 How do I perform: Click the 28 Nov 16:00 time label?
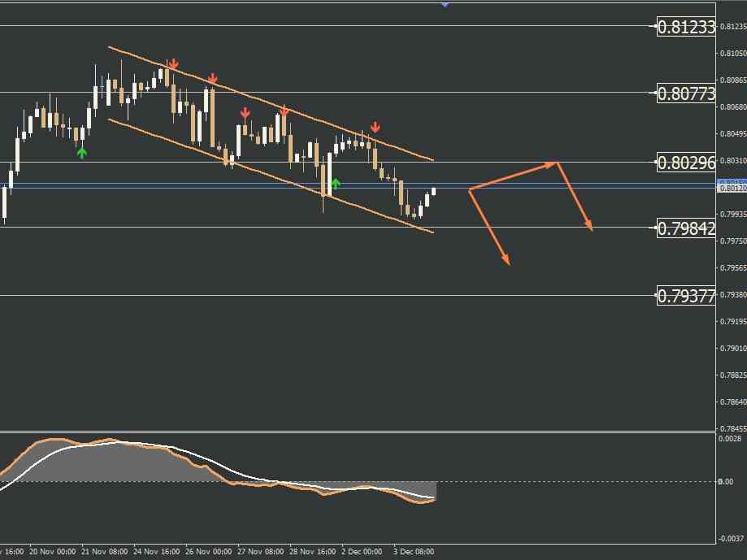[x=312, y=551]
